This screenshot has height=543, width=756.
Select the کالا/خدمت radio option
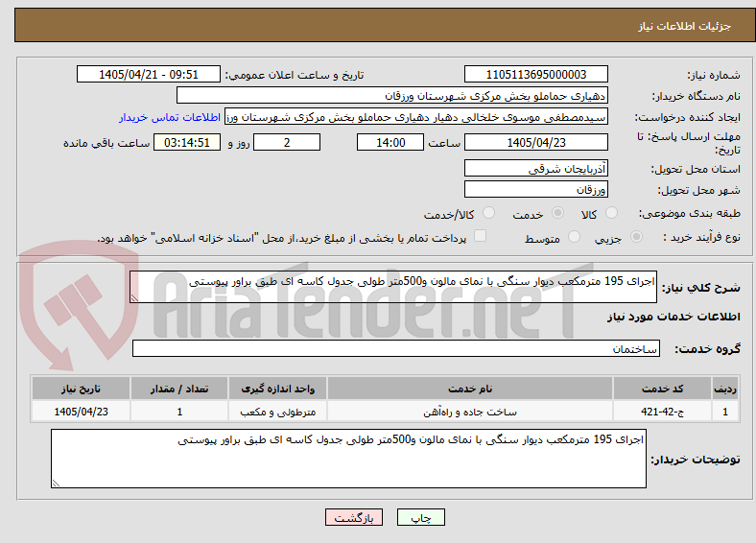tap(488, 213)
